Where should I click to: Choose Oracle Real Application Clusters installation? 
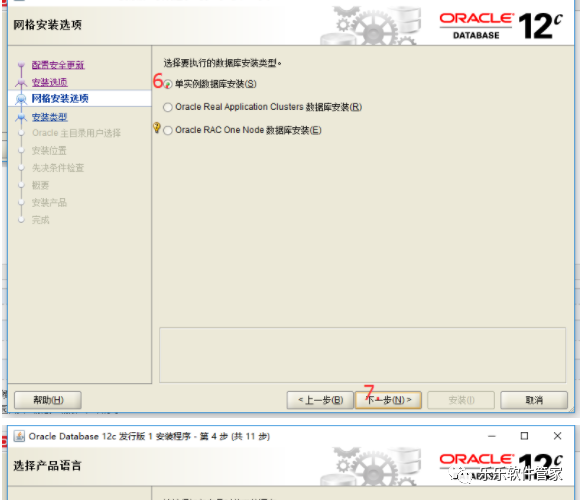coord(168,107)
